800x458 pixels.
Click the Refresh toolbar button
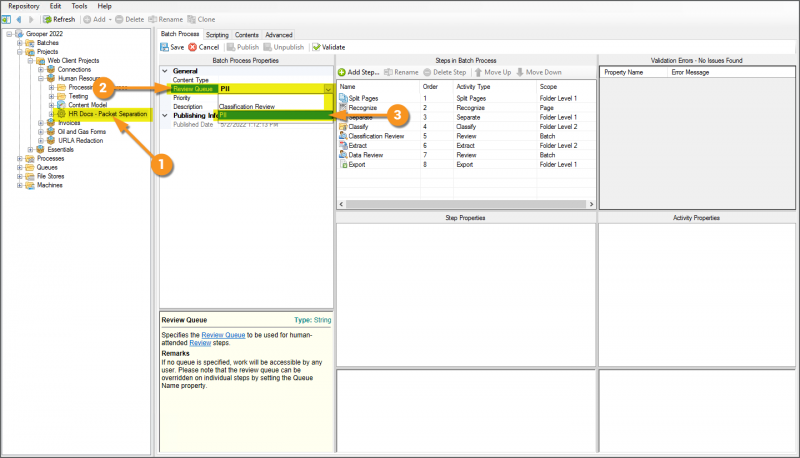pos(58,19)
